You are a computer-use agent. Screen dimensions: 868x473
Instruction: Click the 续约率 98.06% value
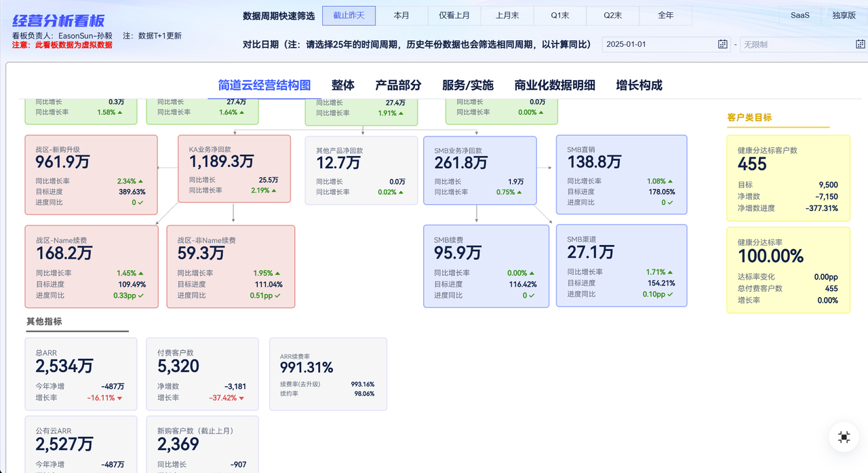363,394
